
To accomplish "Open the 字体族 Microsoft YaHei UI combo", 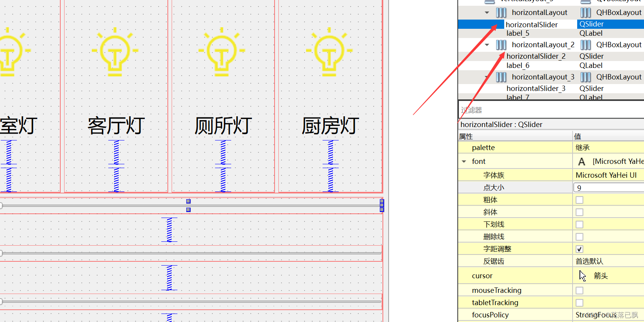I will click(609, 175).
